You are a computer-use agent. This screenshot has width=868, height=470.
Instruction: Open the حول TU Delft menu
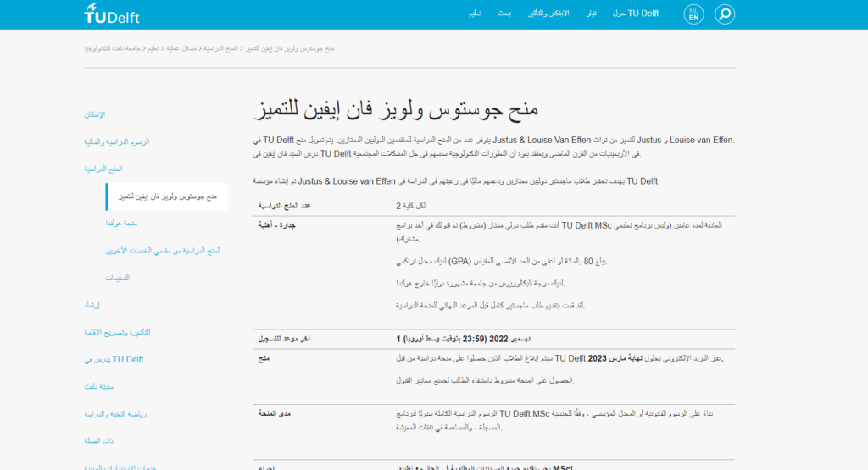pyautogui.click(x=635, y=14)
